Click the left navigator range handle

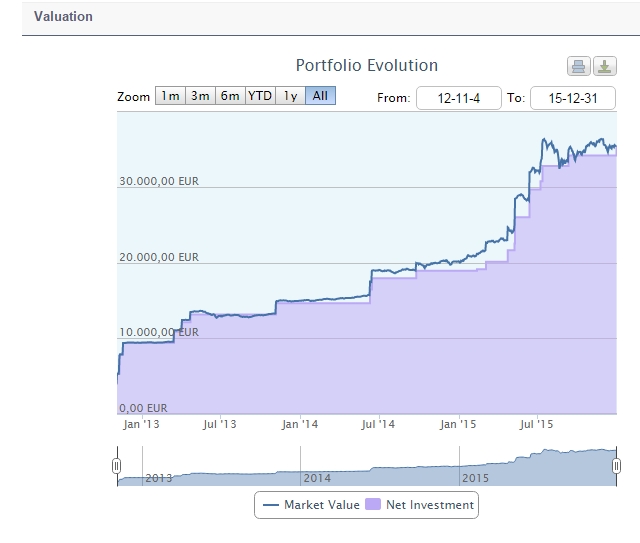pos(117,466)
